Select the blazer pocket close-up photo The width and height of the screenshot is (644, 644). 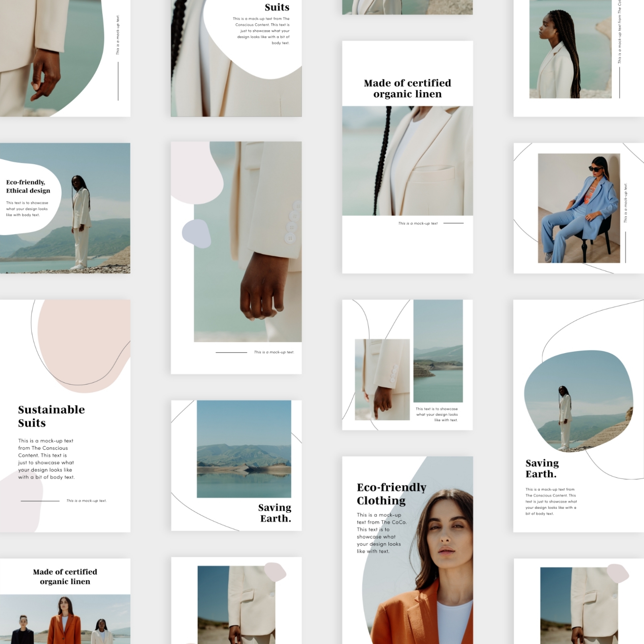pos(407,161)
